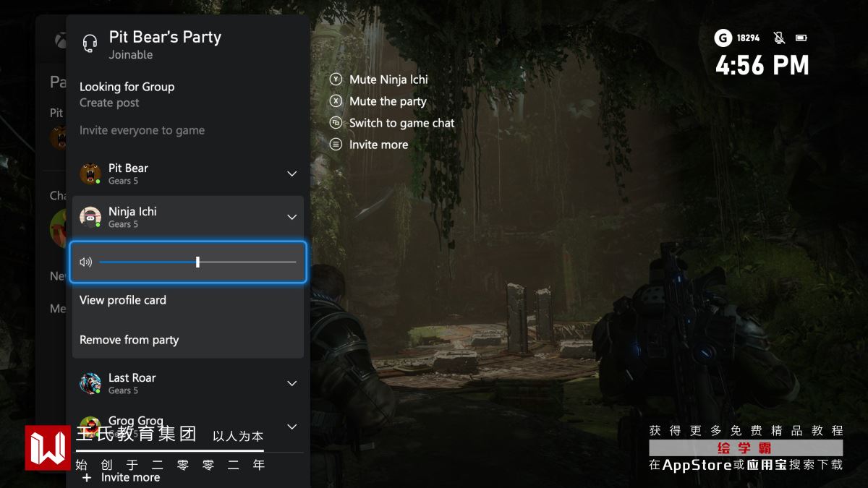Click the Gamerscore G icon
868x488 pixels.
click(x=723, y=38)
